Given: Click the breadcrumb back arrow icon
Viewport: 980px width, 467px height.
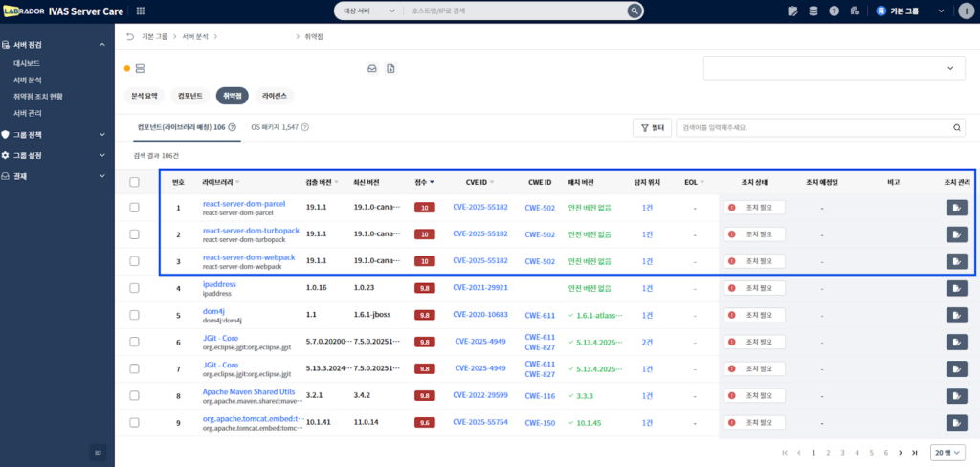Looking at the screenshot, I should point(130,36).
